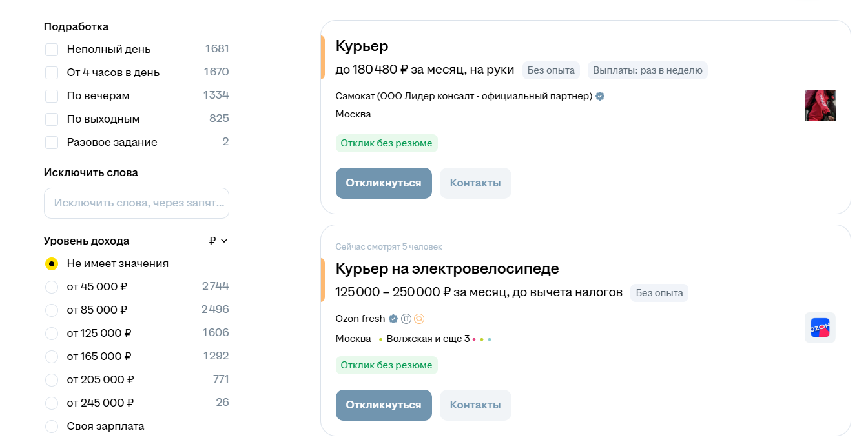This screenshot has height=442, width=868.
Task: Click the verified employer badge next to Самокат
Action: [x=600, y=95]
